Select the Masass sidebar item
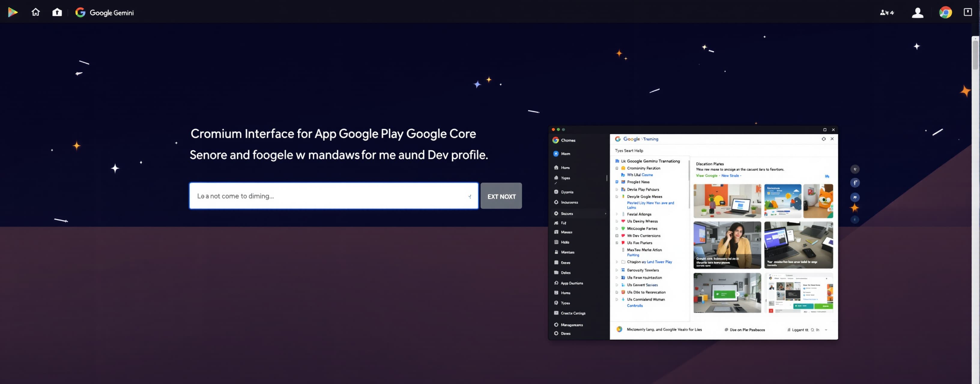 (563, 232)
